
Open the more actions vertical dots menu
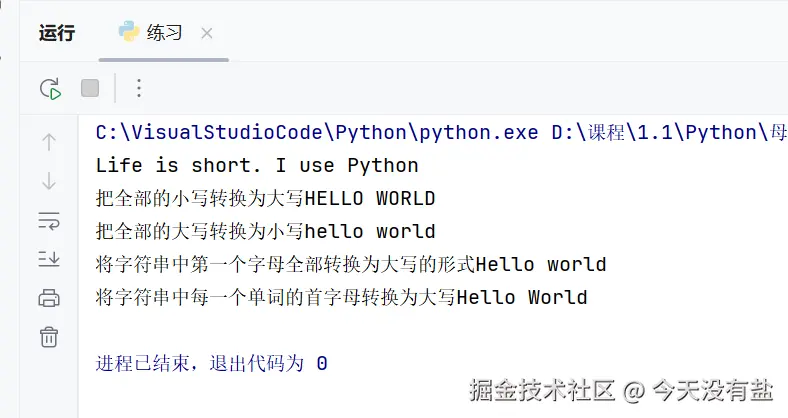139,88
